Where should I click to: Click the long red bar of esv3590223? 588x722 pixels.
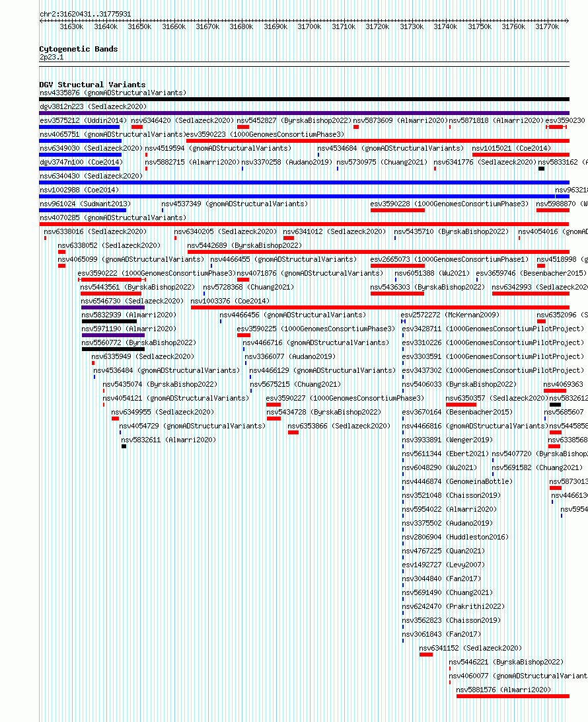point(378,141)
